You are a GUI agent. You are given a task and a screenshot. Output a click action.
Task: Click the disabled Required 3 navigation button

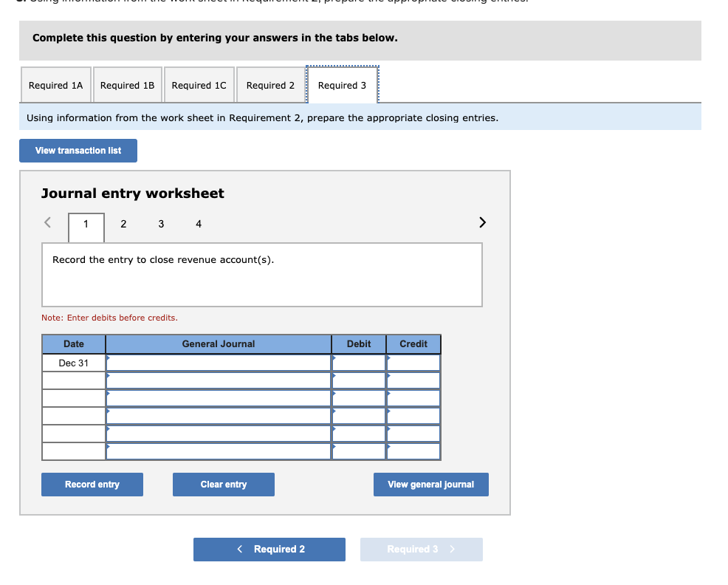(421, 549)
